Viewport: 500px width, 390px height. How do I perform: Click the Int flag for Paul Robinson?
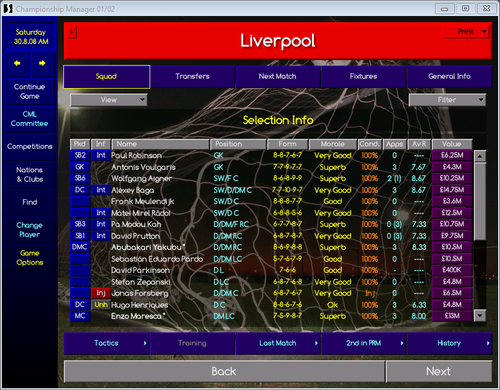(101, 155)
